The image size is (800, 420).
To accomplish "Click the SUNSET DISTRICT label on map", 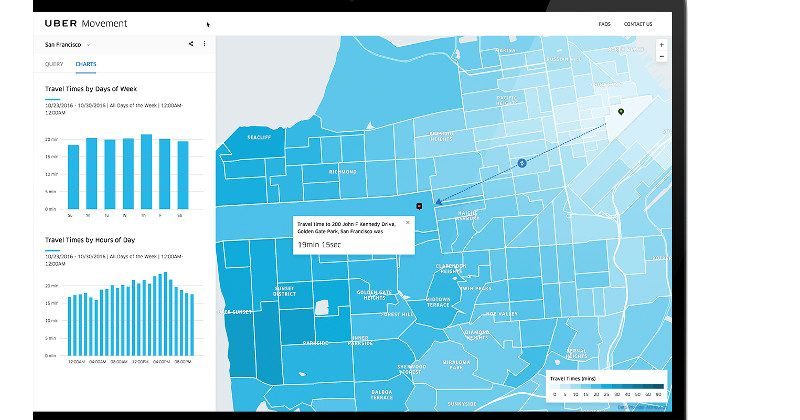I will point(284,291).
